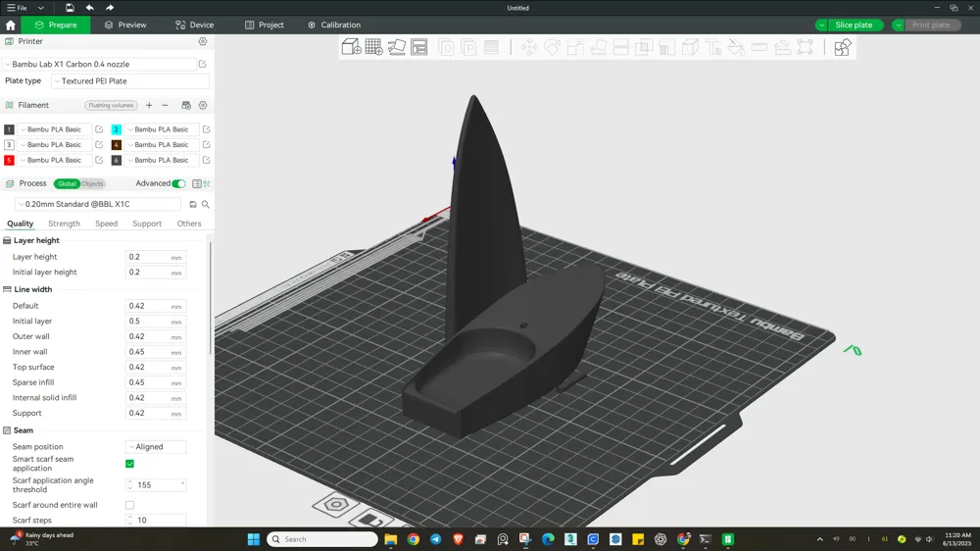Click the printer settings gear icon
Image resolution: width=980 pixels, height=551 pixels.
[203, 41]
